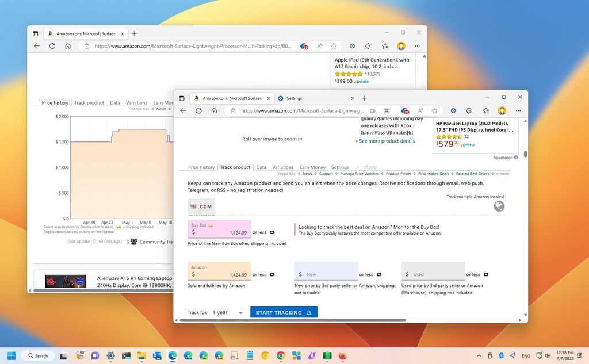Open Favorites list icon in the front window
Screen dimensions: 589x364
485,110
